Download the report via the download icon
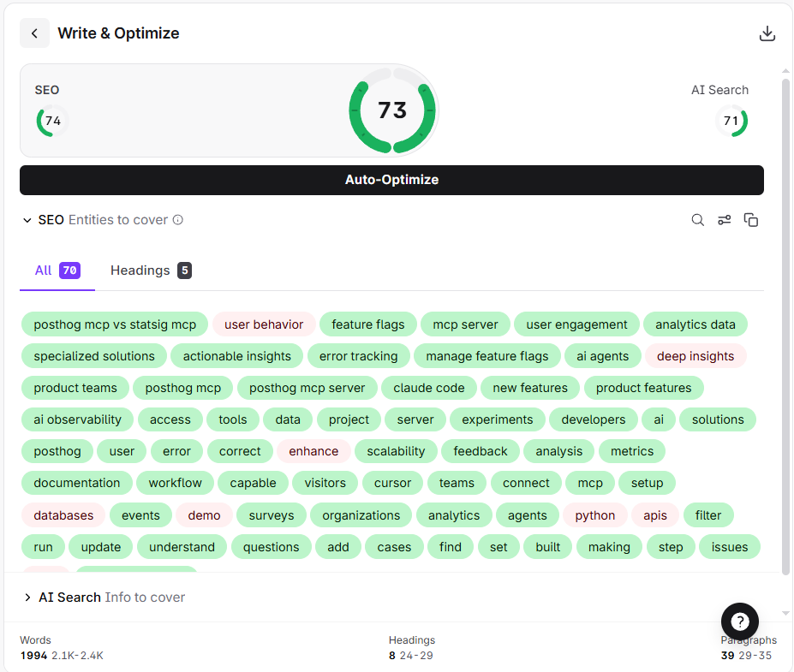This screenshot has width=794, height=672. [x=767, y=33]
